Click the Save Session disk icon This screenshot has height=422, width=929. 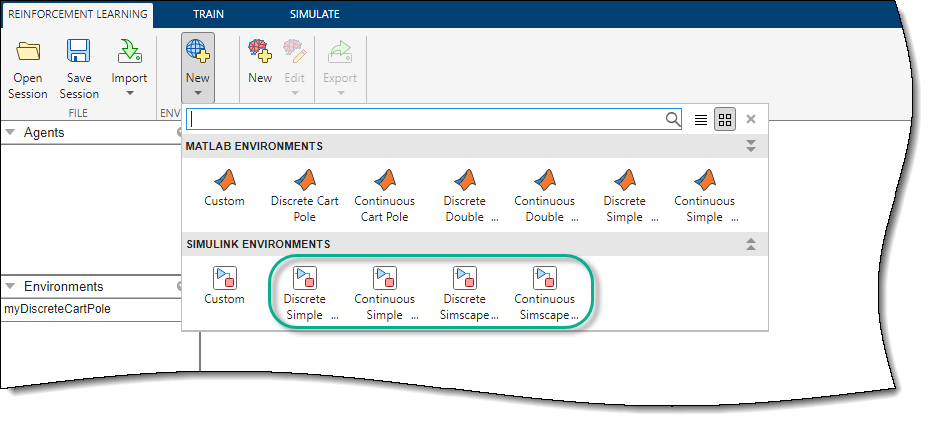click(x=79, y=53)
